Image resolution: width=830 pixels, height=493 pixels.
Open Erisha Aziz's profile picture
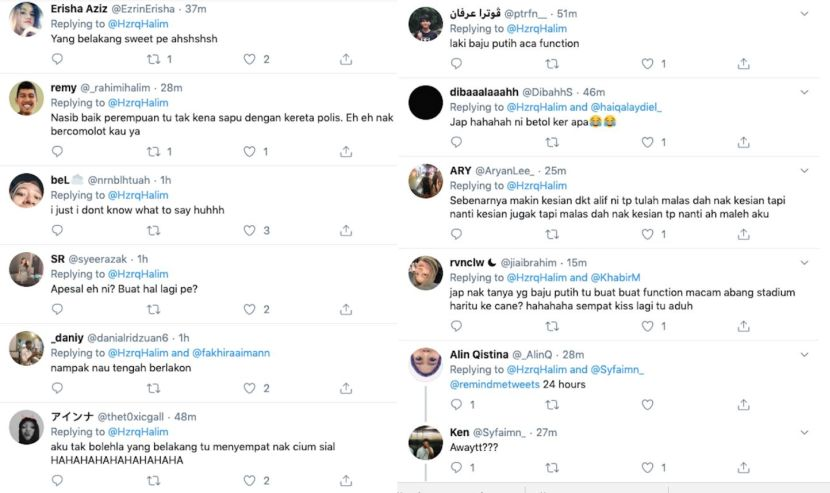(26, 19)
